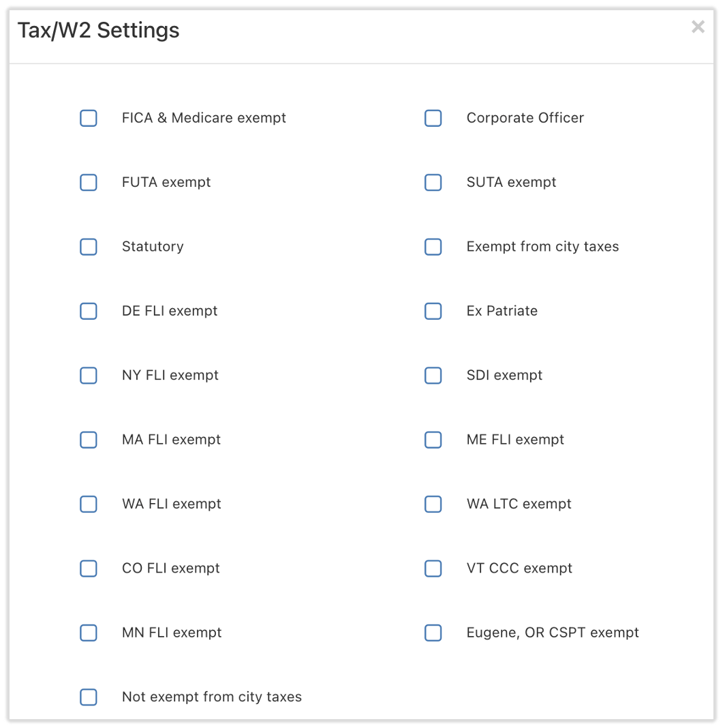Toggle the ME FLI exempt checkbox
This screenshot has width=725, height=728.
pos(433,440)
